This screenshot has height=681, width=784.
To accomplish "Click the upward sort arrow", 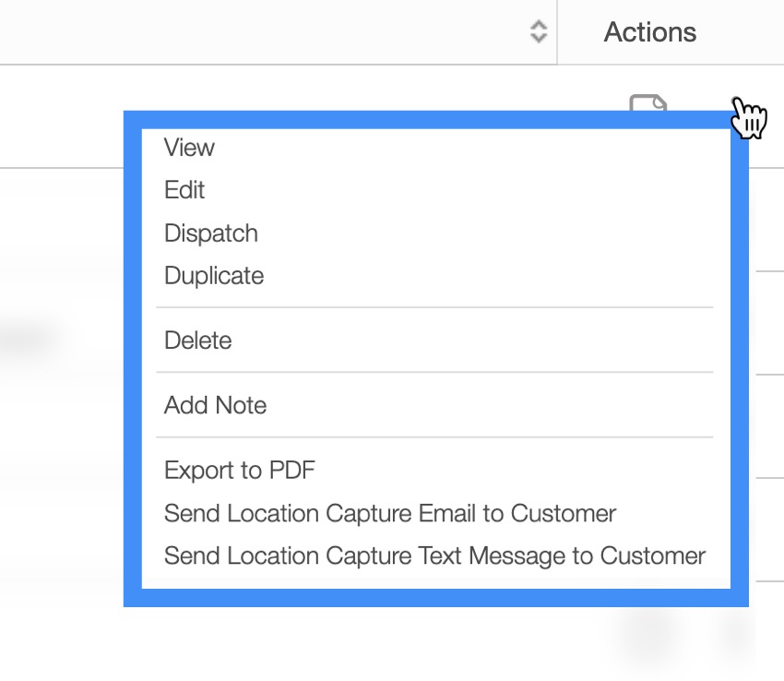I will [539, 26].
